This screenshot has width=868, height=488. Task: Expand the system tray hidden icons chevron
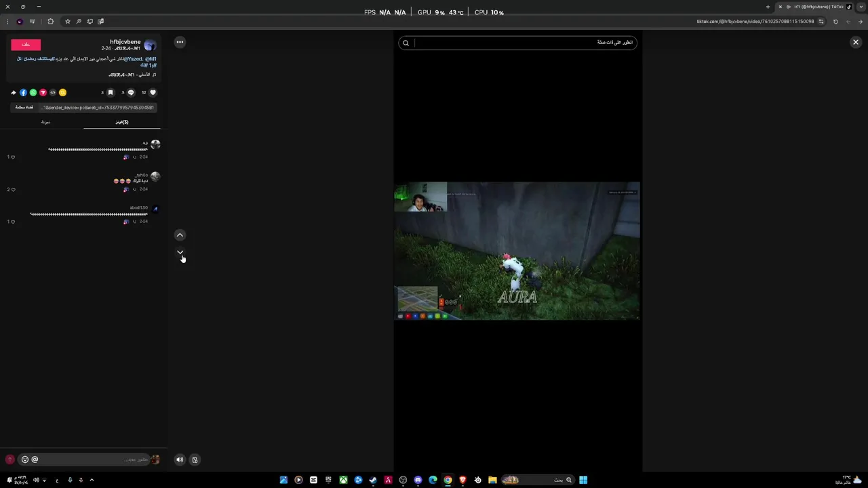click(92, 480)
